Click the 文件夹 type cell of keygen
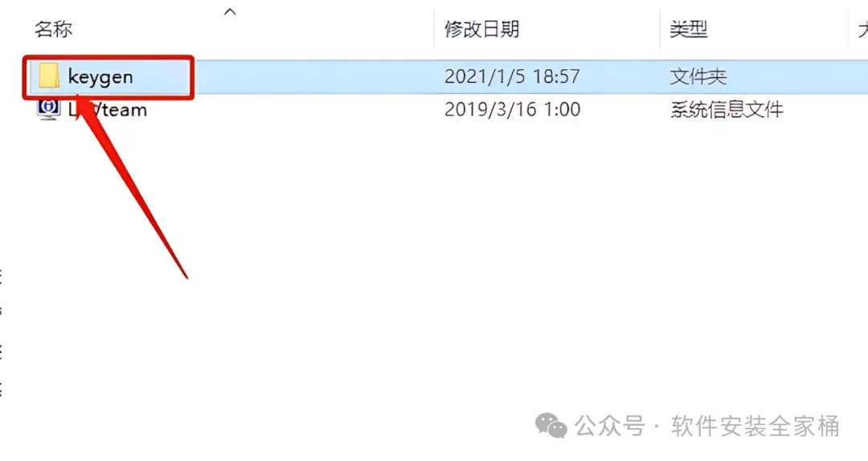868x461 pixels. (x=698, y=76)
